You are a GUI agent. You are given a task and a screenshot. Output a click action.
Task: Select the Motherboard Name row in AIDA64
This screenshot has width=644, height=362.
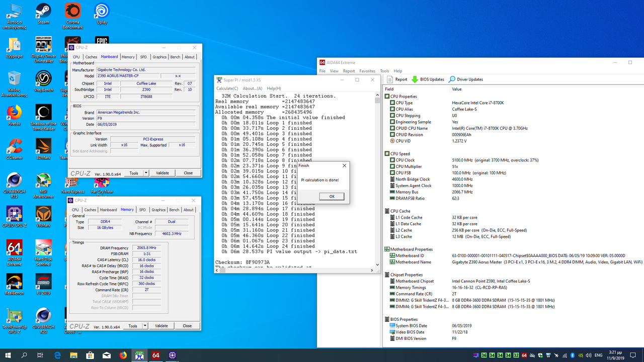(513, 262)
